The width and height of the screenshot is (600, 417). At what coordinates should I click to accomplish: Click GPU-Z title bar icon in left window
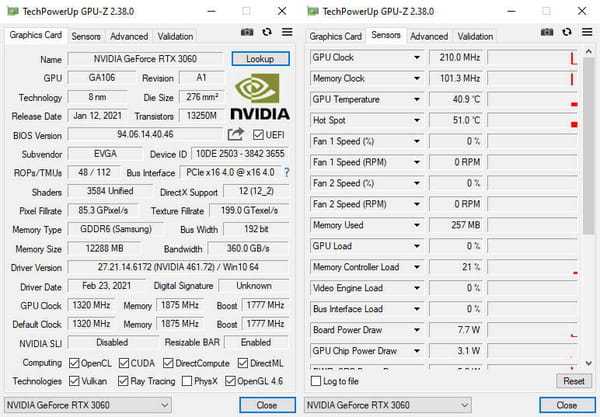13,11
